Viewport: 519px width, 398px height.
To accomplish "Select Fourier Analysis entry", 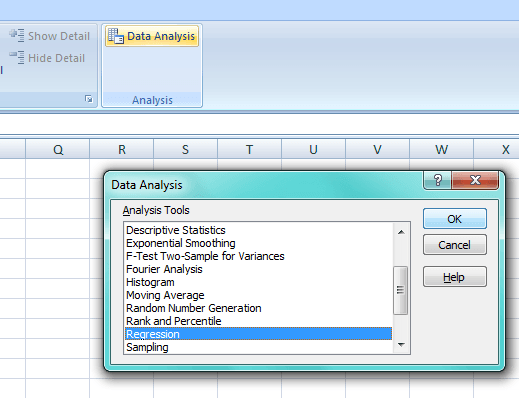I will pyautogui.click(x=258, y=269).
